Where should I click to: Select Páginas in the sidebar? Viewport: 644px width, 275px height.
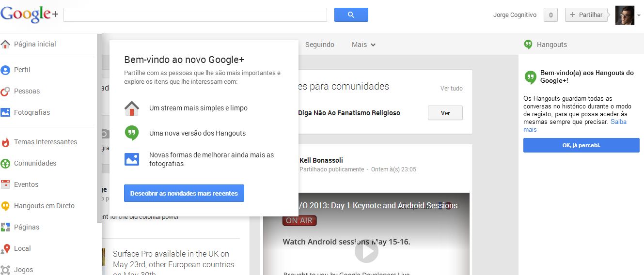[27, 227]
